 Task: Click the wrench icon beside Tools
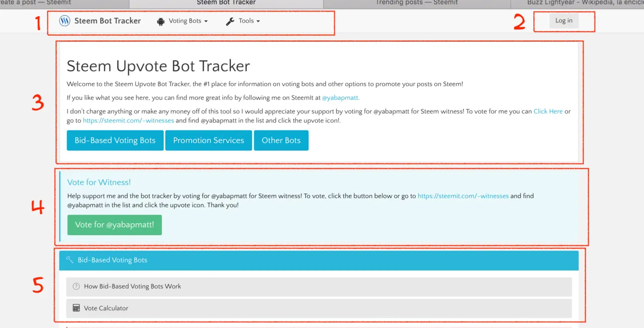(230, 21)
